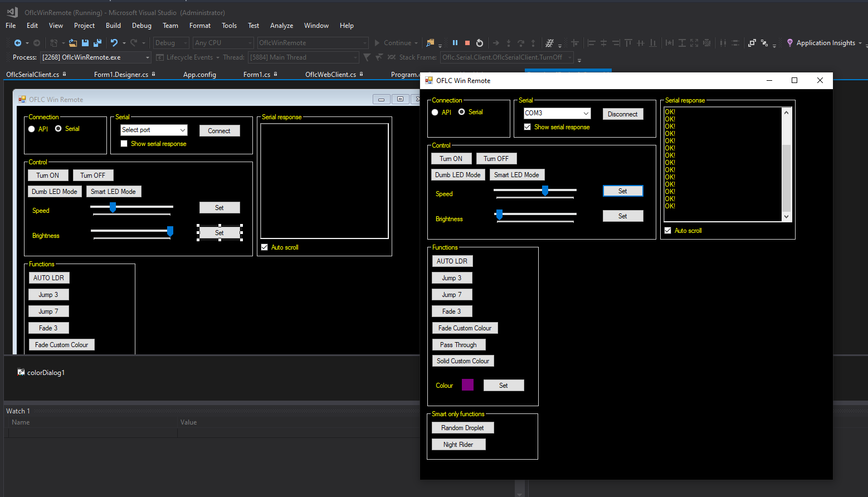This screenshot has width=868, height=497.
Task: Click the Make Same Height icon
Action: pyautogui.click(x=682, y=43)
